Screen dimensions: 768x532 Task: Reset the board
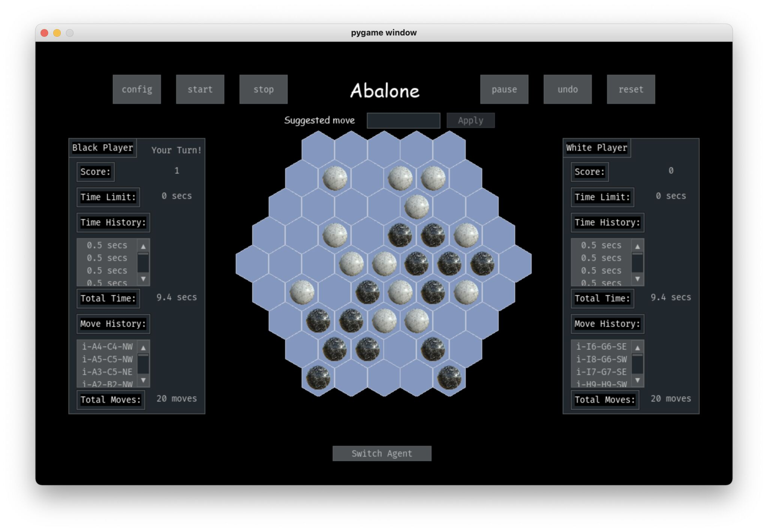[631, 89]
